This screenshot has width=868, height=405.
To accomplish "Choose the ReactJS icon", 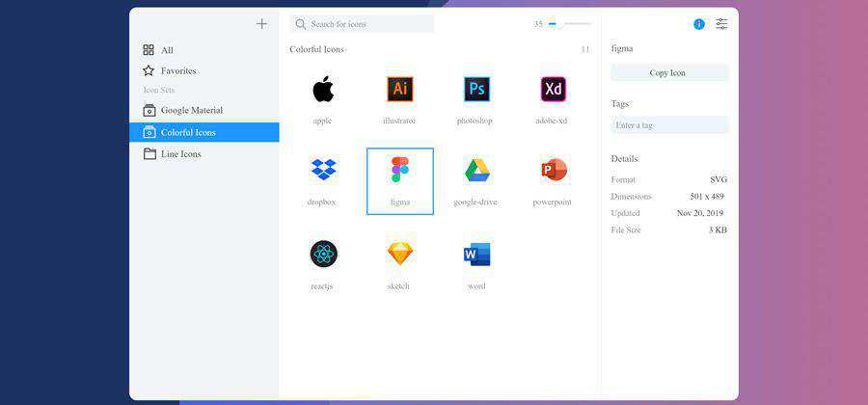I will (x=323, y=254).
